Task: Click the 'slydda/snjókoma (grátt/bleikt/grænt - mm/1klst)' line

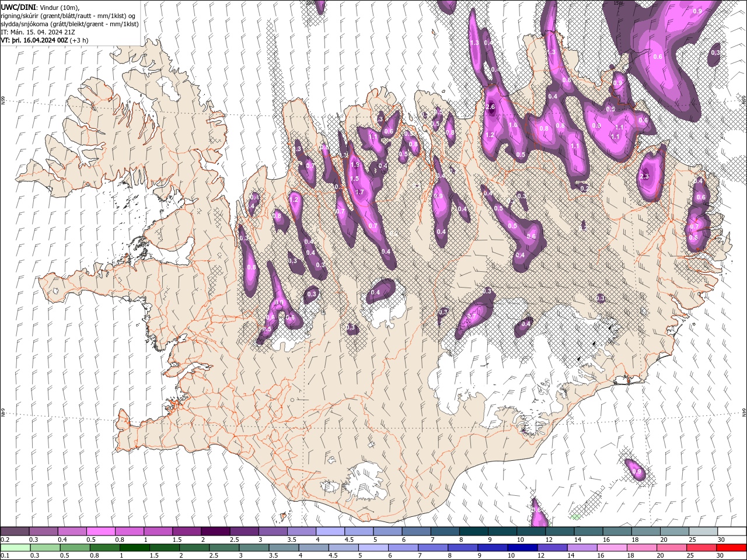Action: point(69,24)
